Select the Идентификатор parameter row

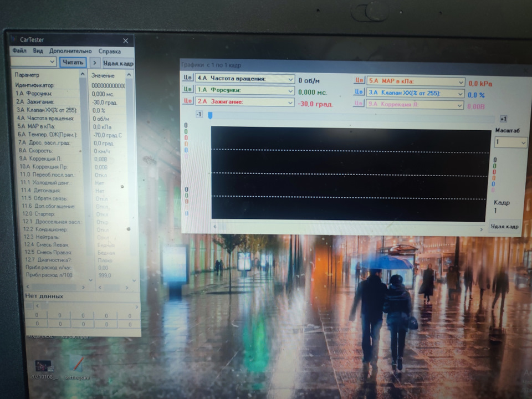[x=34, y=85]
